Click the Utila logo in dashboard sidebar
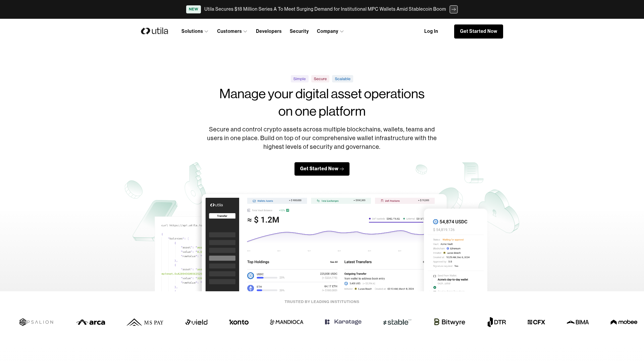 (217, 205)
